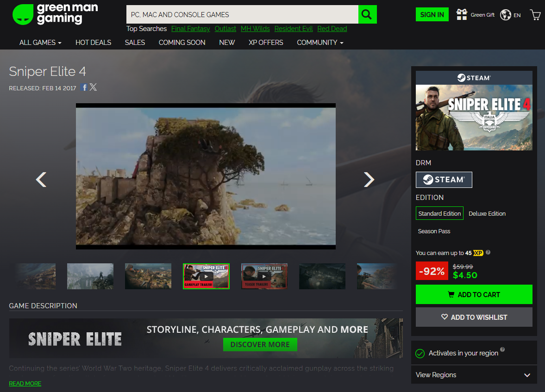Click ADD TO WISHLIST
545x392 pixels.
474,317
